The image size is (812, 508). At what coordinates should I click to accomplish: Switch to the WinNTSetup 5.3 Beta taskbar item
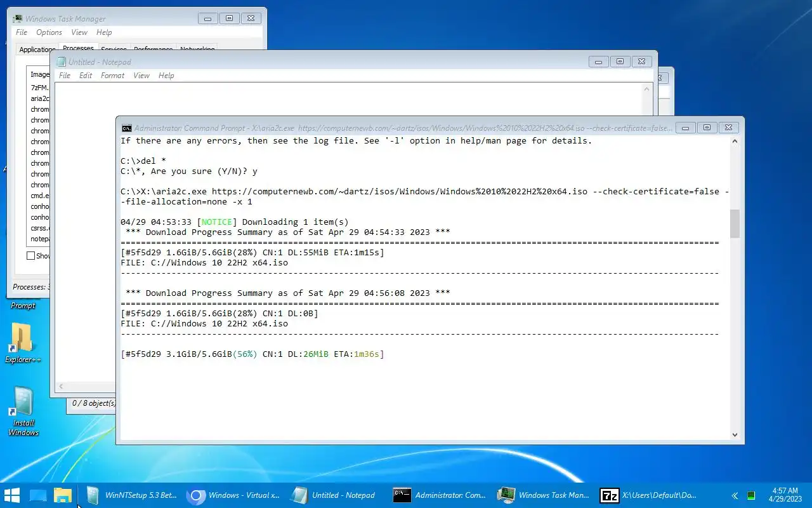[132, 495]
